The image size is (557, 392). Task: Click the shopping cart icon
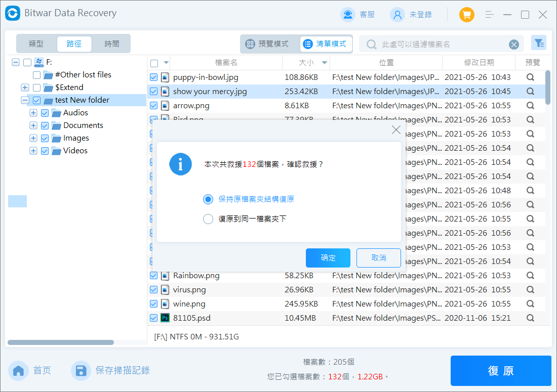466,15
